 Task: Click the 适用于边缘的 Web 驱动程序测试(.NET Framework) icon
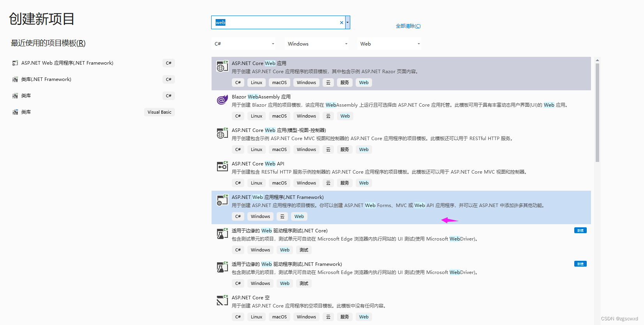click(x=222, y=267)
